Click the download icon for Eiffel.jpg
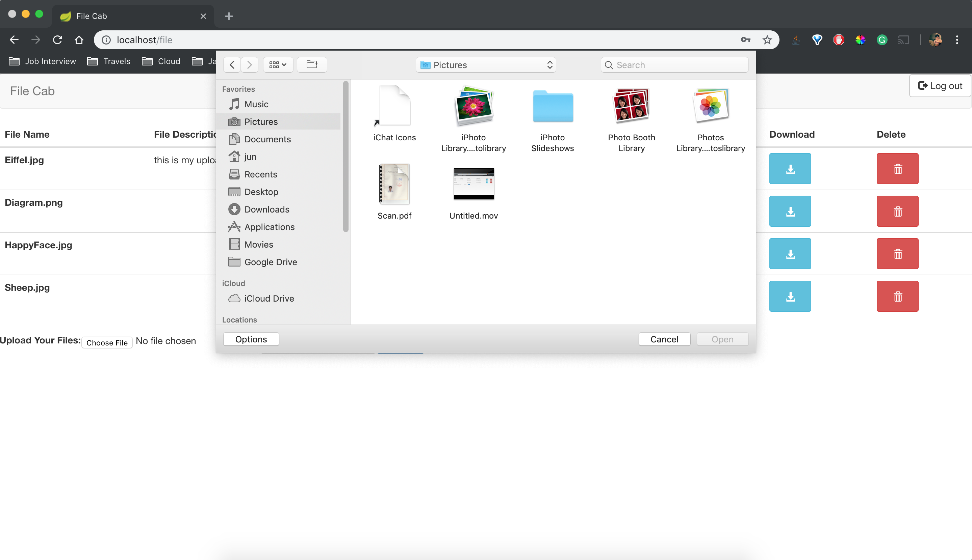Screen dimensions: 972x560 790,168
